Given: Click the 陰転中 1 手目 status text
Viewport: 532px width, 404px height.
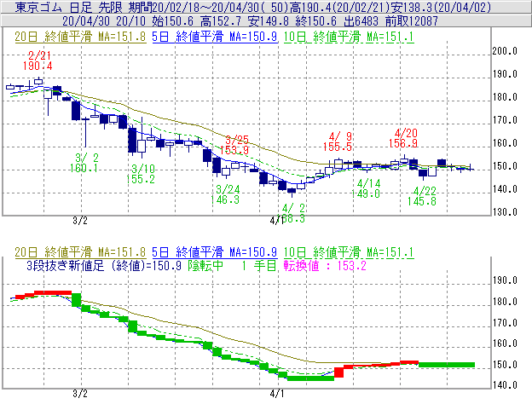Looking at the screenshot, I should coord(233,266).
